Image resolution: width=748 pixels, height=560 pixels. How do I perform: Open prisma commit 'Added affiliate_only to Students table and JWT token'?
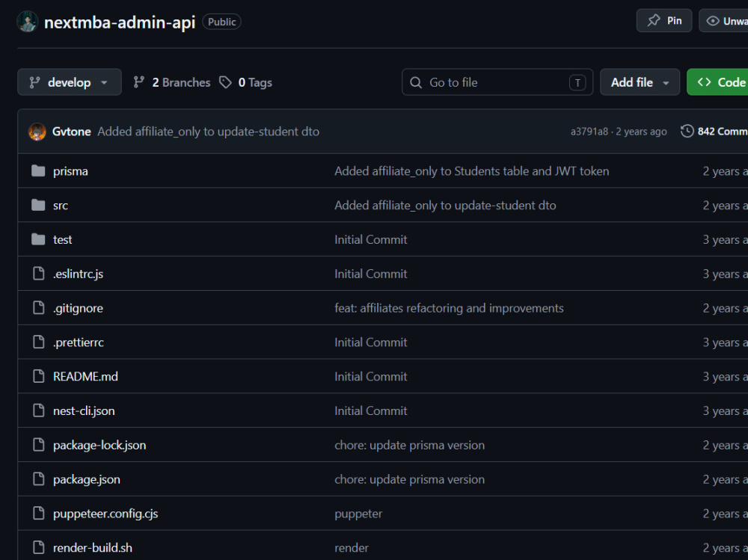pyautogui.click(x=472, y=171)
